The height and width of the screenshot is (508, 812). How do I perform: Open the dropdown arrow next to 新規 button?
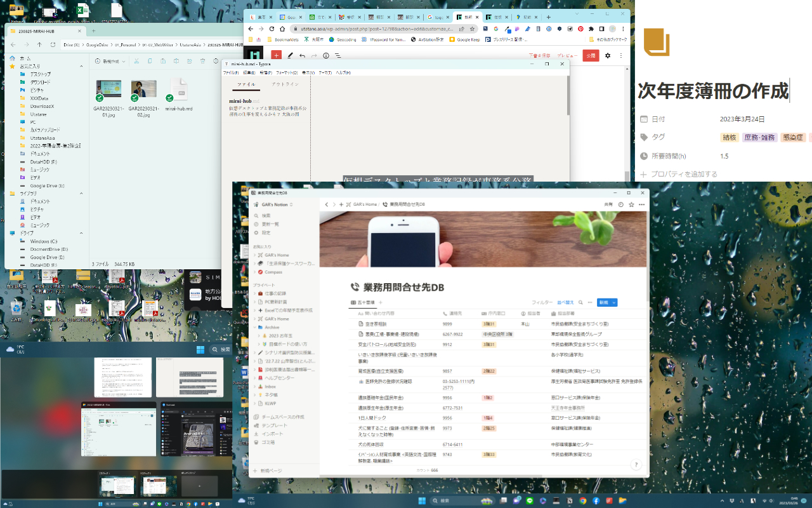614,303
